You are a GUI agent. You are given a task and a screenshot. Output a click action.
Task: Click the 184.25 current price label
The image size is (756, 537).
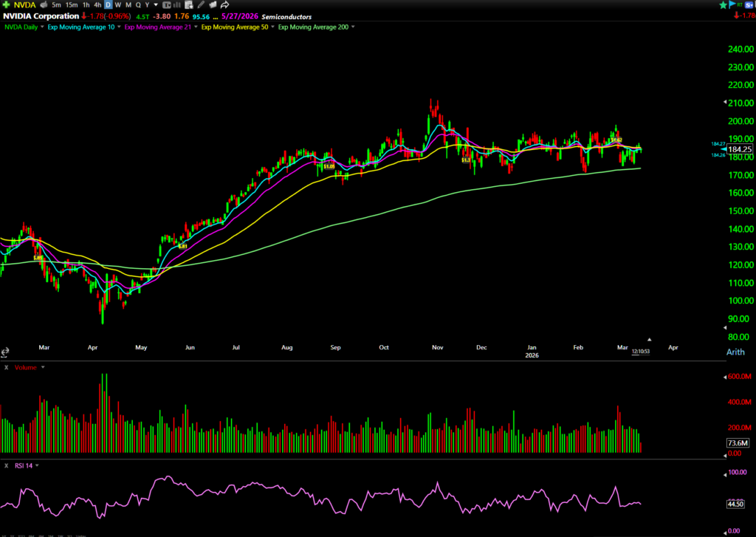pyautogui.click(x=739, y=149)
